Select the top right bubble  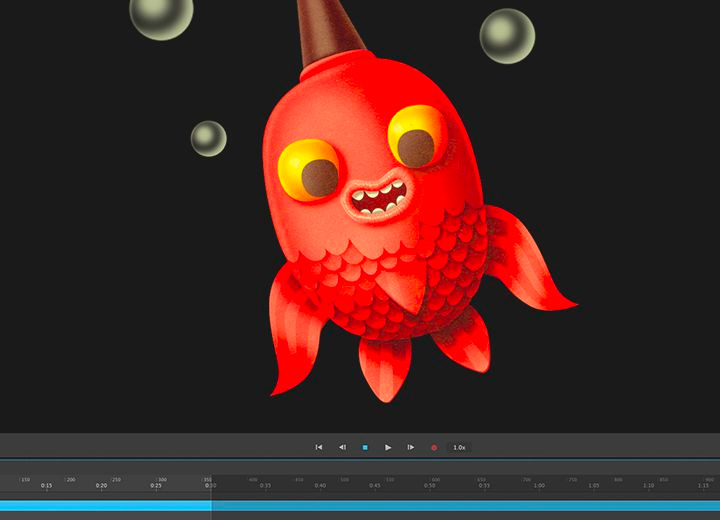(x=507, y=36)
